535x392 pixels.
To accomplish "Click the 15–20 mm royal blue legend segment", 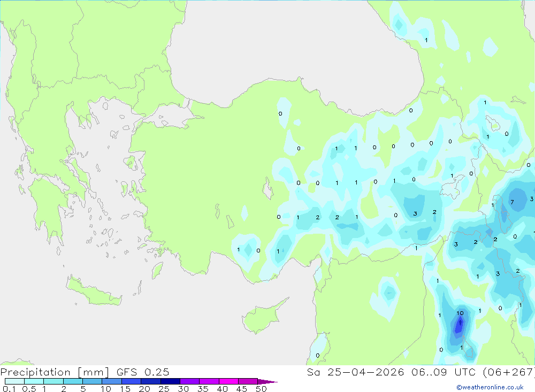I will pos(132,381).
